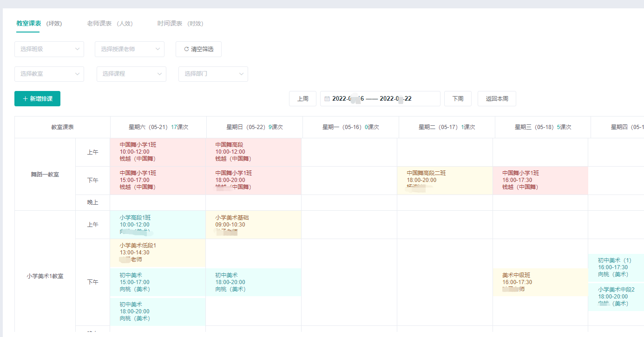
Task: Select 美术中级班 16:00-17:30 class on Wednesday
Action: [540, 282]
